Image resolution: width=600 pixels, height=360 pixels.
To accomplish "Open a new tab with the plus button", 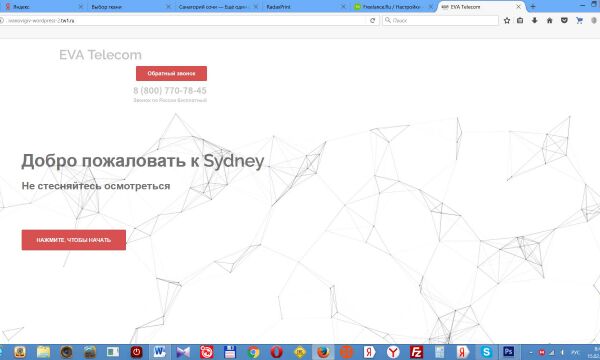I will [533, 7].
